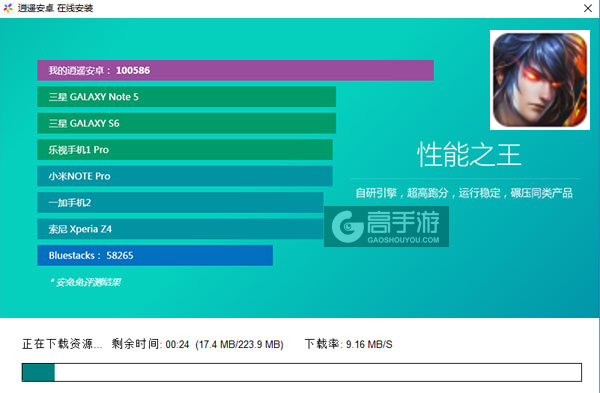Click the download progress bar
600x393 pixels.
[302, 372]
